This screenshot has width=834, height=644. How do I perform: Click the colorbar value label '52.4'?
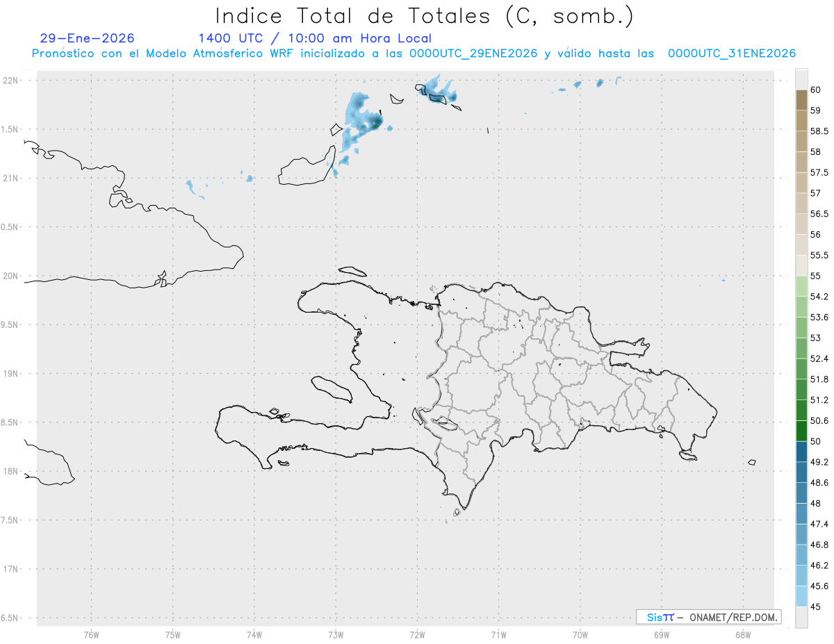819,358
